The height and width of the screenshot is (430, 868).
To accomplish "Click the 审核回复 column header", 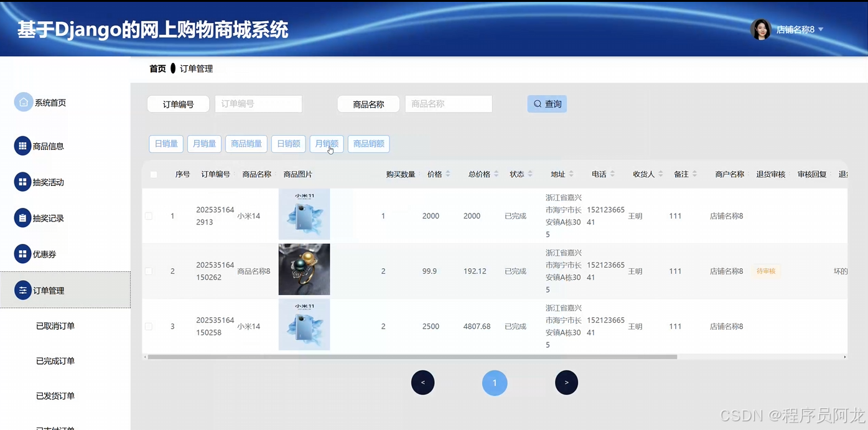I will (x=812, y=174).
